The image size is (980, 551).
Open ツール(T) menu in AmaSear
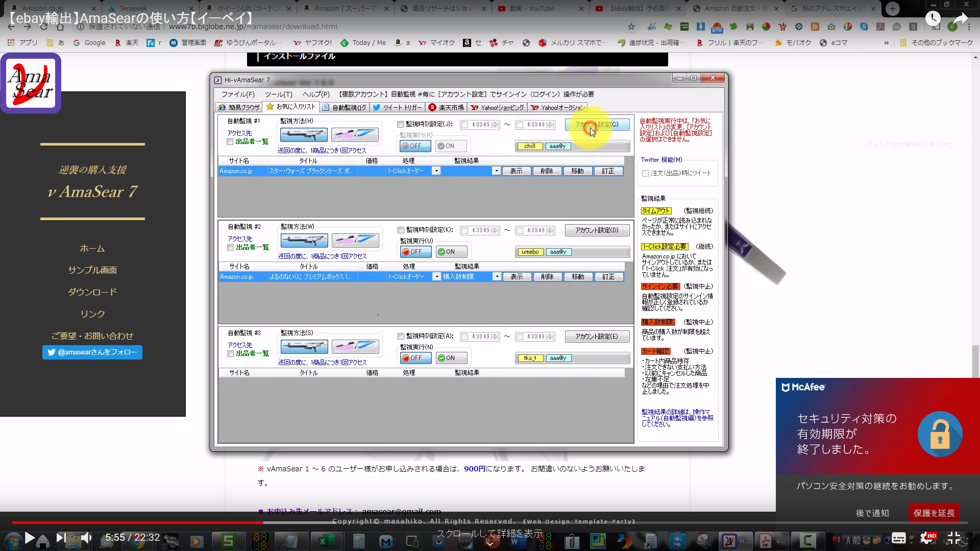(x=279, y=94)
